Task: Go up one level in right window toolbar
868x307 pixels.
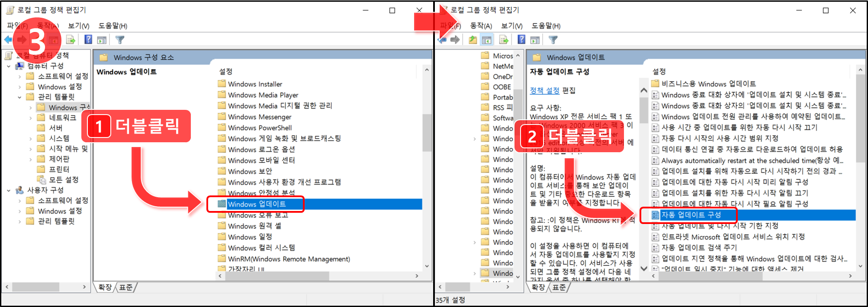Action: (x=473, y=40)
